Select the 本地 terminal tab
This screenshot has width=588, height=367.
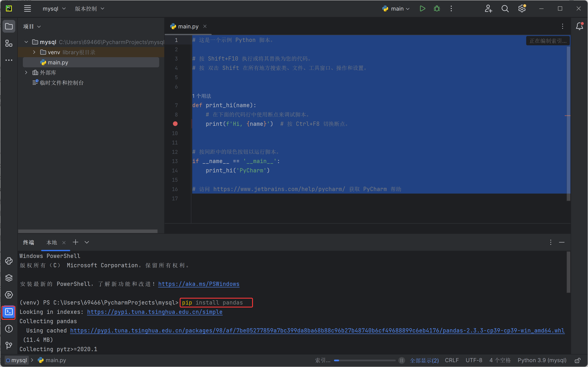tap(51, 242)
